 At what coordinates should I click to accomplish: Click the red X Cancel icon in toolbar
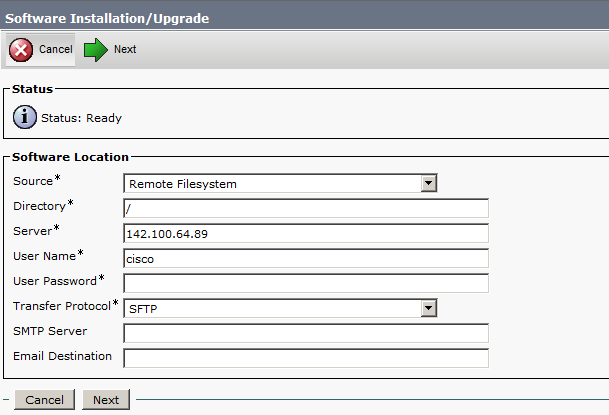21,50
